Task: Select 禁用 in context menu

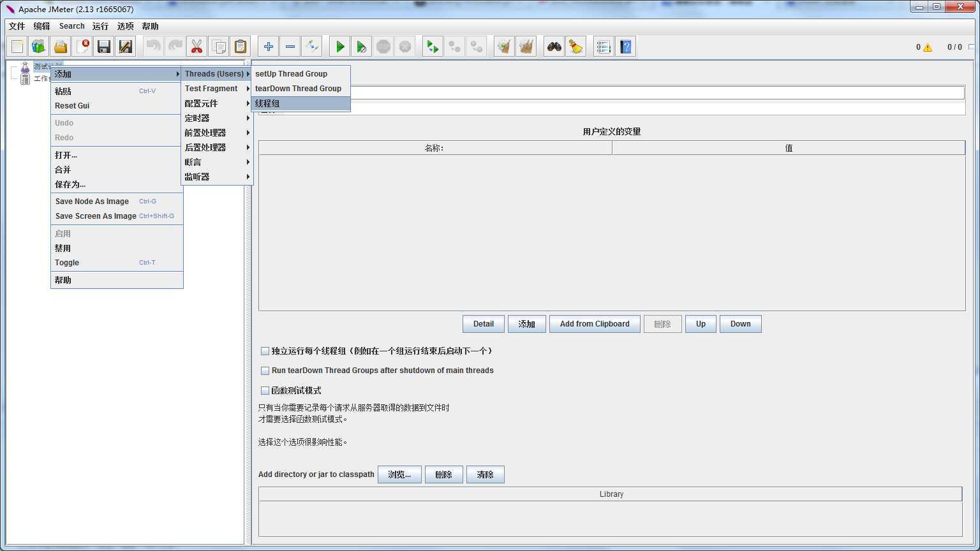Action: click(117, 248)
